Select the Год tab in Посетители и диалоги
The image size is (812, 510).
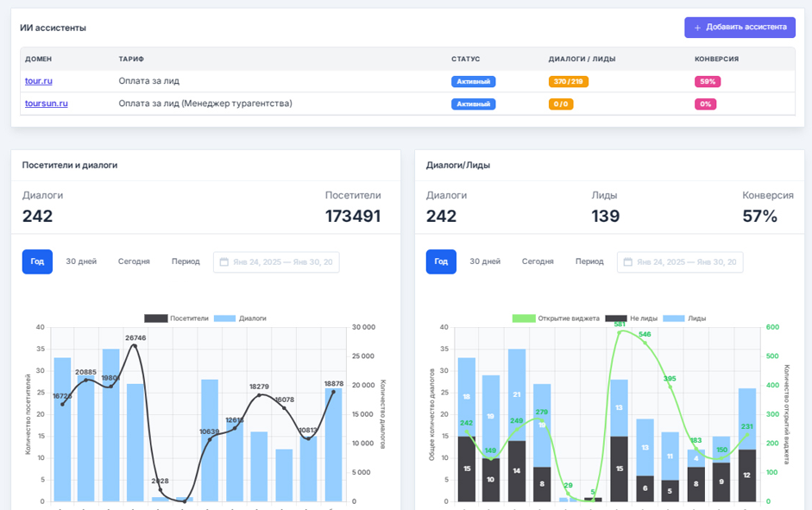[x=37, y=261]
